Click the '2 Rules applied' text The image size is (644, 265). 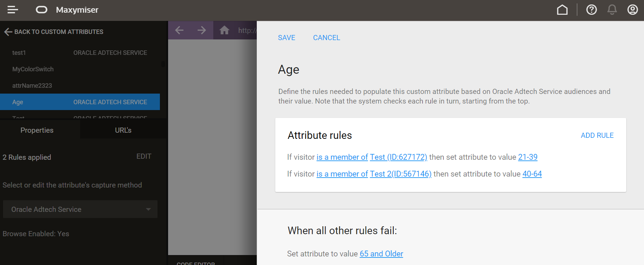(x=27, y=157)
